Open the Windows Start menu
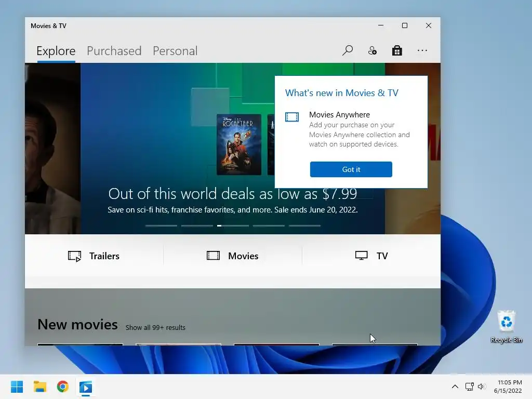The image size is (532, 399). [17, 387]
